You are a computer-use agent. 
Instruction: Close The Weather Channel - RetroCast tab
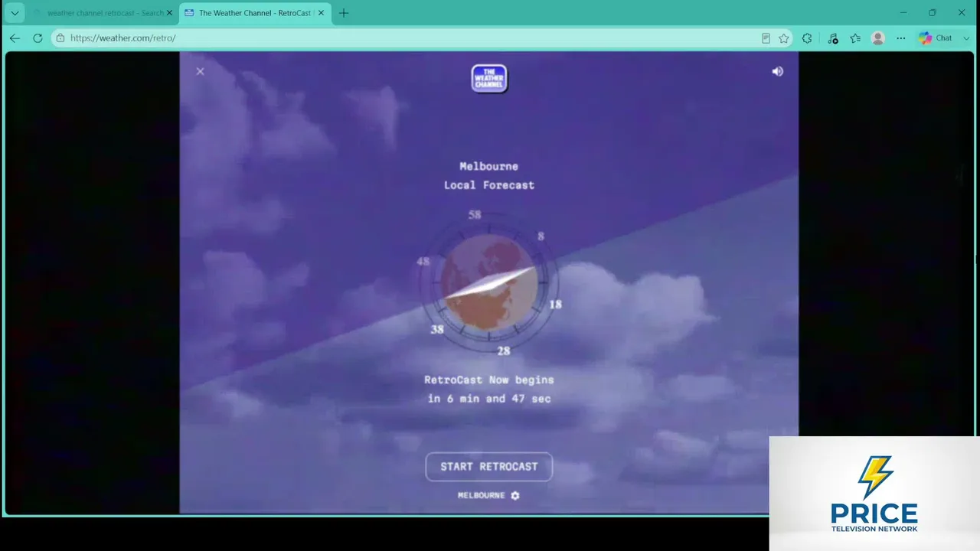click(321, 13)
